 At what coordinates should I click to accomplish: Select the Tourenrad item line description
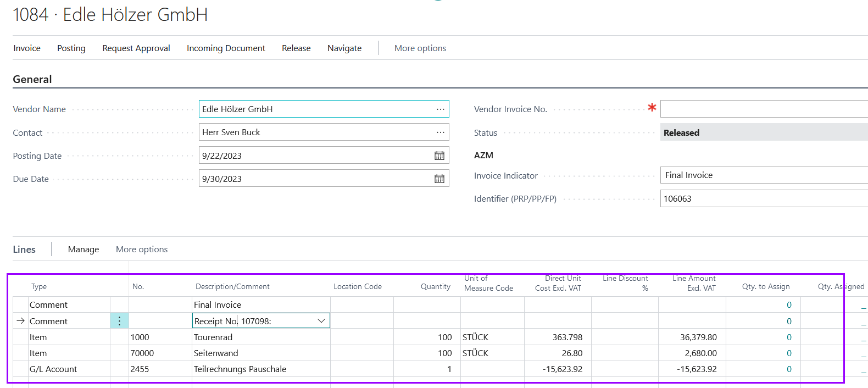(213, 337)
